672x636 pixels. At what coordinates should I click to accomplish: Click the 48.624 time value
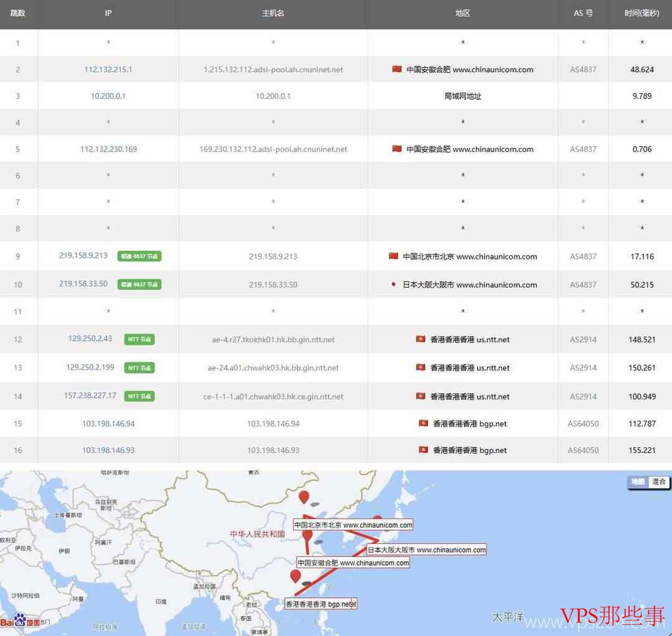[642, 70]
